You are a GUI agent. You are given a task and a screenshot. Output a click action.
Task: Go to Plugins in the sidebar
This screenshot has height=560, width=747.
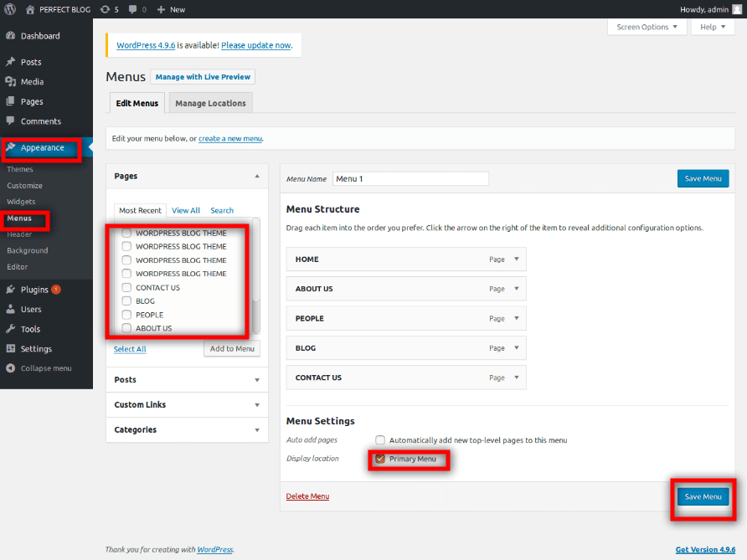(x=34, y=290)
